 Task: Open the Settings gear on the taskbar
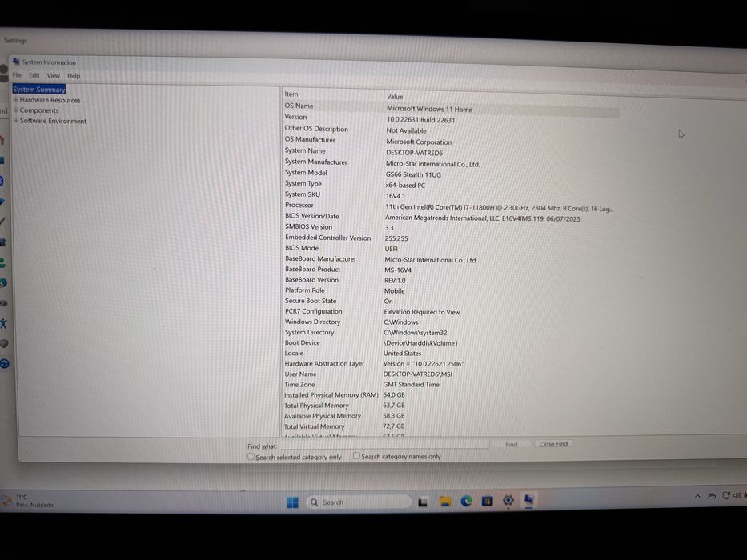[x=508, y=501]
